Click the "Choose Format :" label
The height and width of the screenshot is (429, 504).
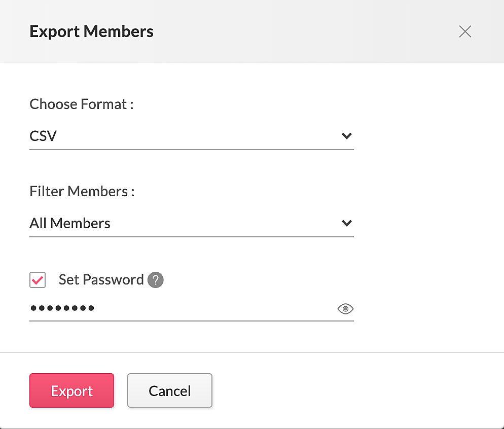tap(81, 104)
